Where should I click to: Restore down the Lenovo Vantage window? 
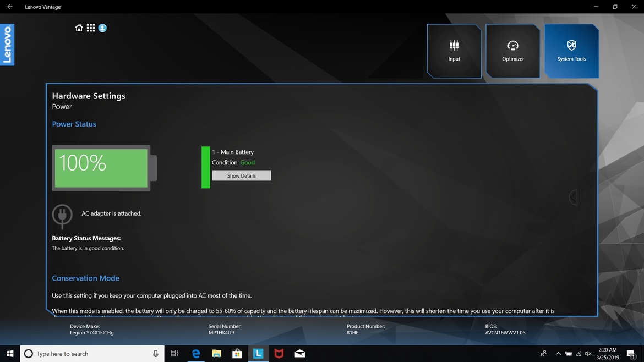tap(615, 7)
